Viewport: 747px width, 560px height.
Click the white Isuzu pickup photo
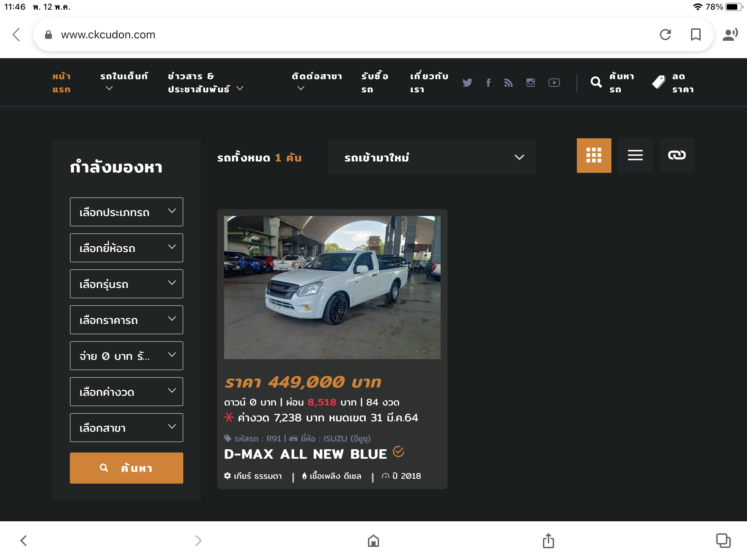(x=332, y=287)
